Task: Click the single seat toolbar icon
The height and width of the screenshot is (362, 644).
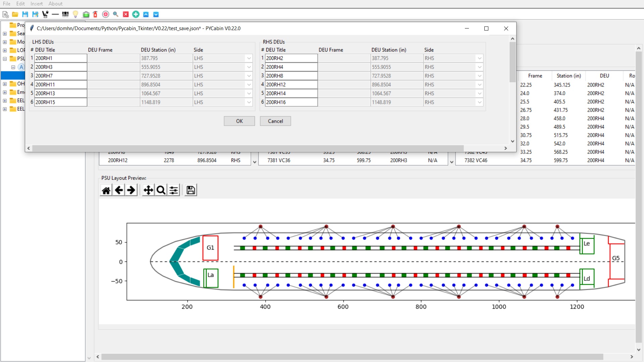Action: [x=45, y=14]
